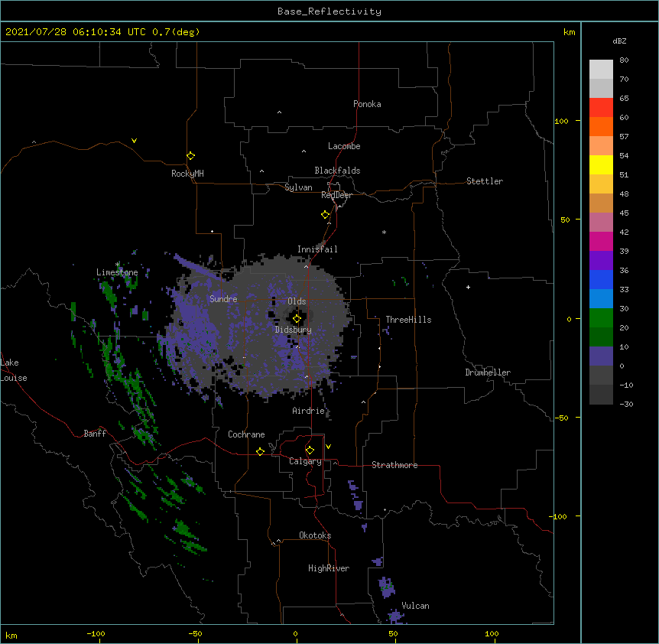Click the Innisfail label
Viewport: 659px width, 644px height.
317,249
